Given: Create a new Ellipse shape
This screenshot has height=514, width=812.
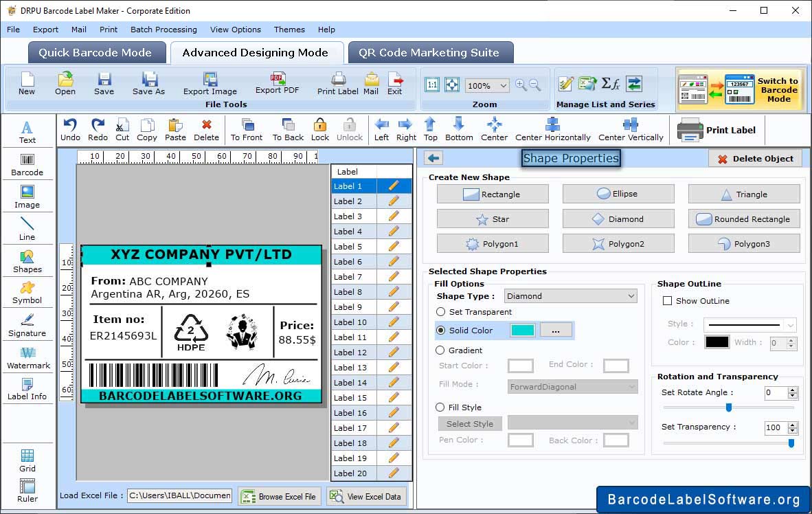Looking at the screenshot, I should pos(618,194).
